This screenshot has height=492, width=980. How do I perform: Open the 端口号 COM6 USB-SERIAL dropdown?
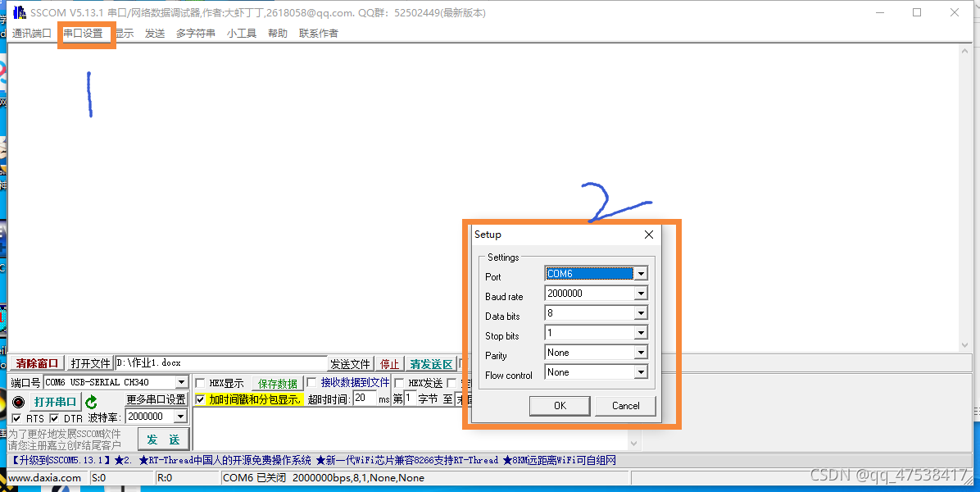(x=181, y=382)
